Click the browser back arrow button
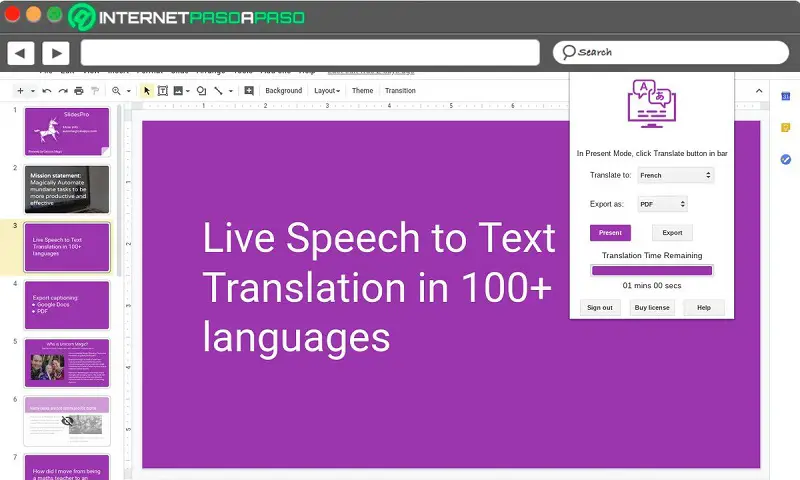 point(20,53)
